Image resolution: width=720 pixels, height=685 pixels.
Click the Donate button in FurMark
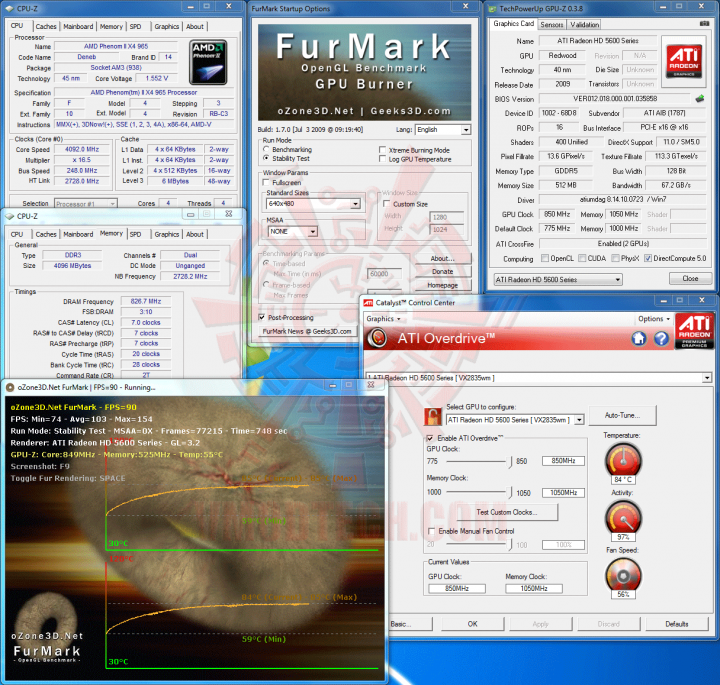[443, 272]
